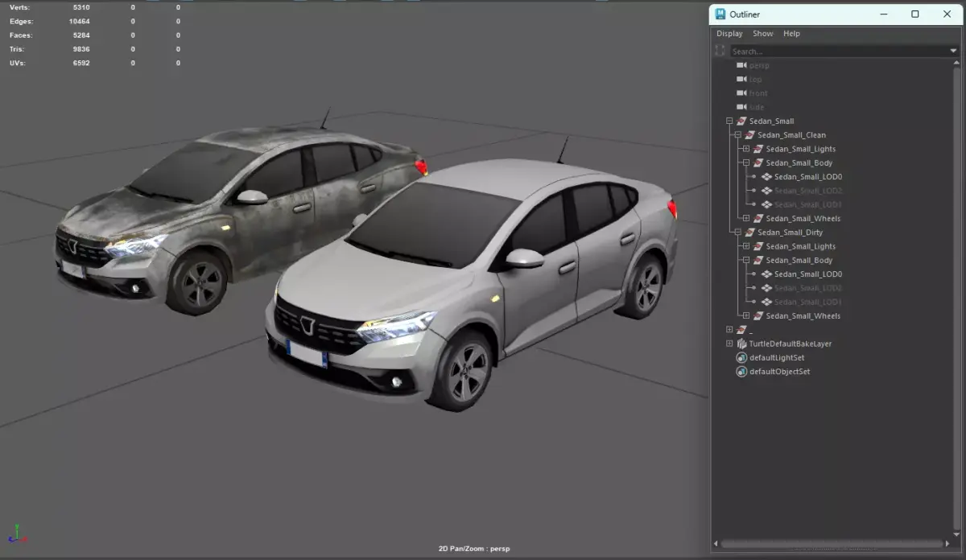
Task: Collapse the Sedan_Small root group
Action: click(x=729, y=121)
